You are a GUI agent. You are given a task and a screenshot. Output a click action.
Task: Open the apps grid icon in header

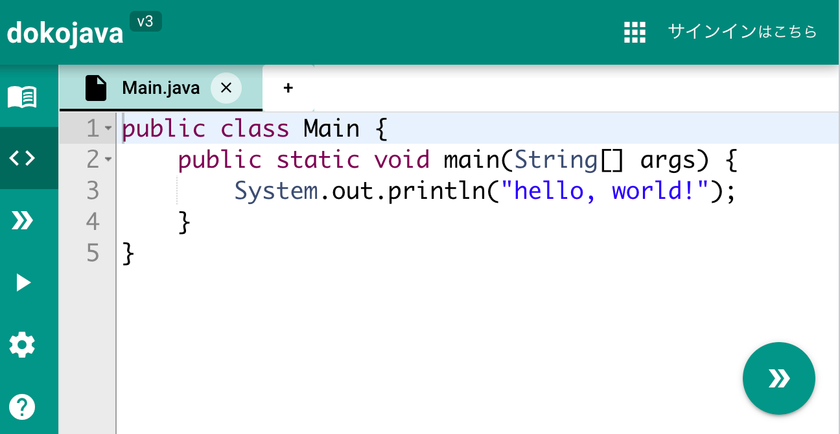[x=635, y=33]
